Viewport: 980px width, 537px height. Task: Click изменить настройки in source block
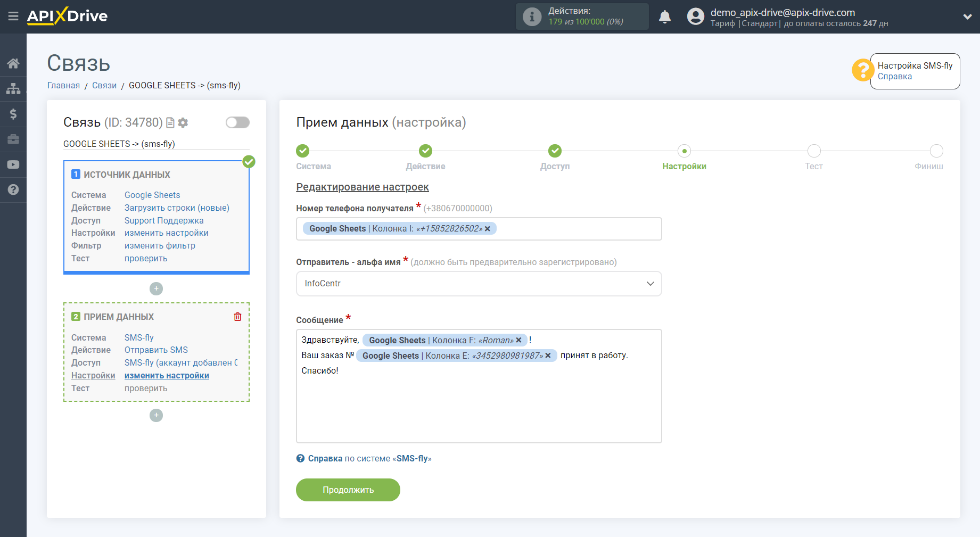coord(167,233)
